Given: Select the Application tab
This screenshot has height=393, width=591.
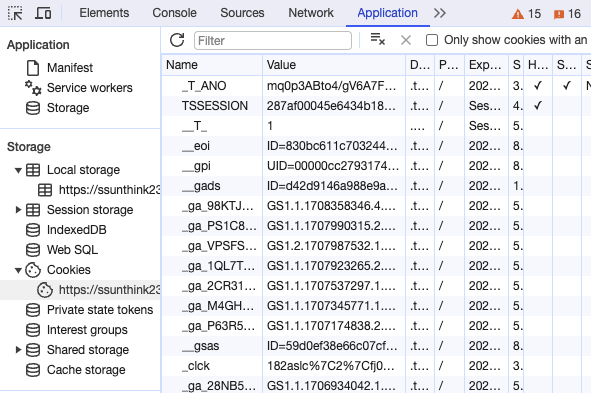Looking at the screenshot, I should point(387,13).
